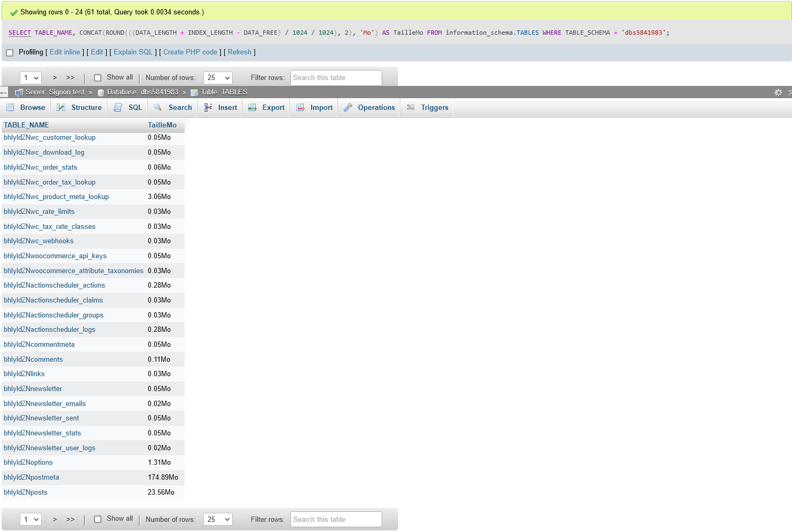The height and width of the screenshot is (532, 792).
Task: Switch to the Triggers tab
Action: pyautogui.click(x=434, y=107)
